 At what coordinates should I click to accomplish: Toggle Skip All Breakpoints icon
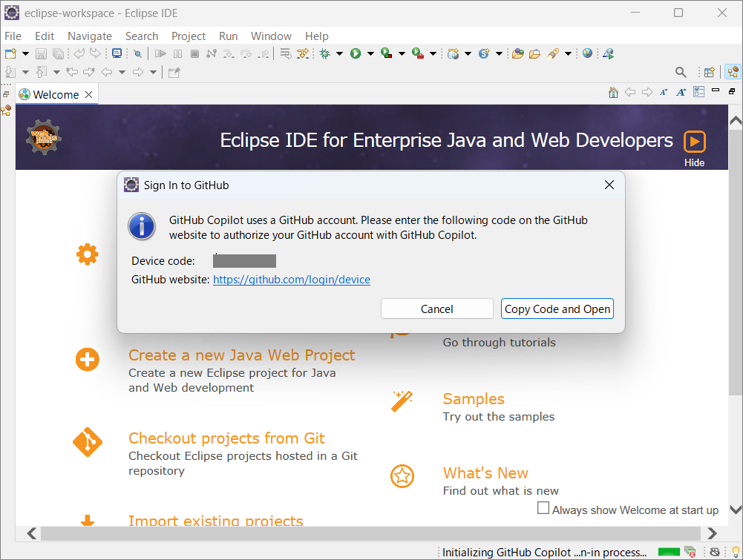[137, 53]
